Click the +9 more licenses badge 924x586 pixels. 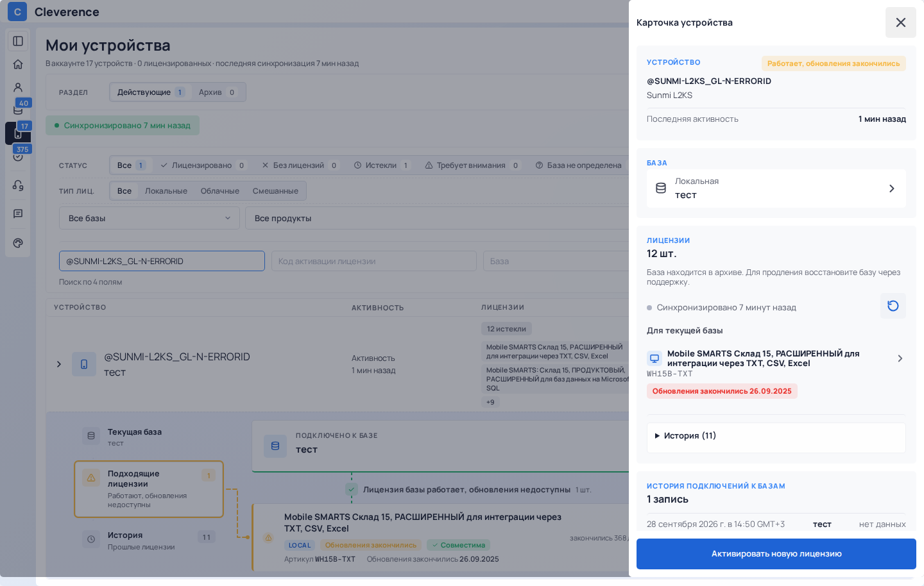[x=490, y=402]
